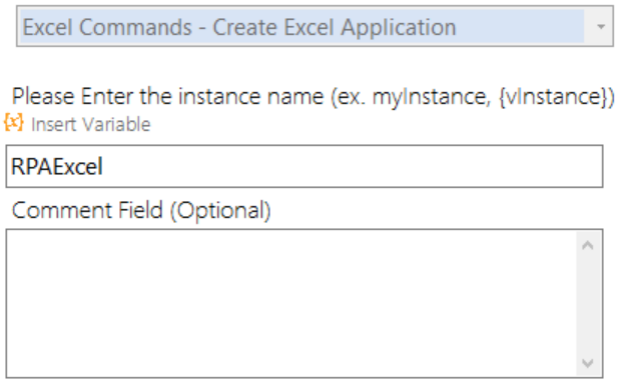Screen dimensions: 620x386
Task: Place cursor after the RPAExcel text
Action: 104,166
